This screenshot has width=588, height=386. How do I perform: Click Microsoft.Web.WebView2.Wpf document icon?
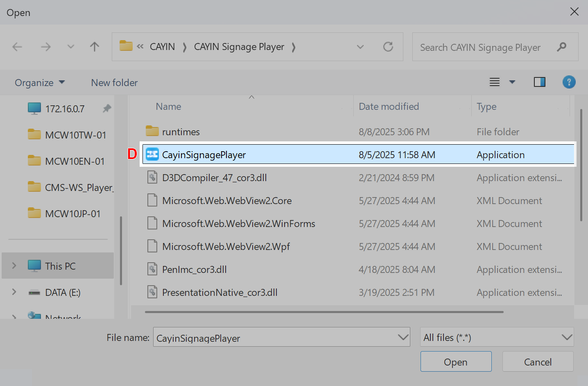(x=152, y=246)
